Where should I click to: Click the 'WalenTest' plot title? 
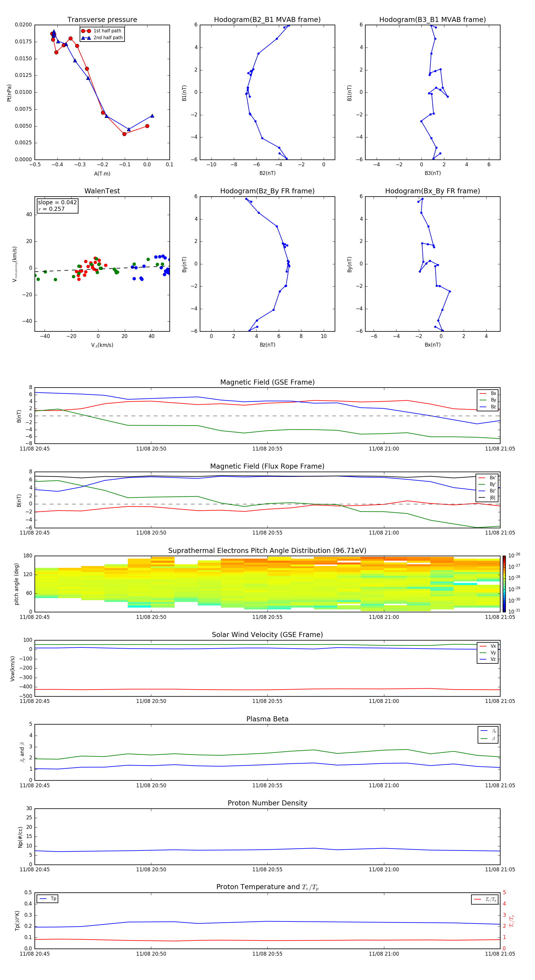[102, 191]
